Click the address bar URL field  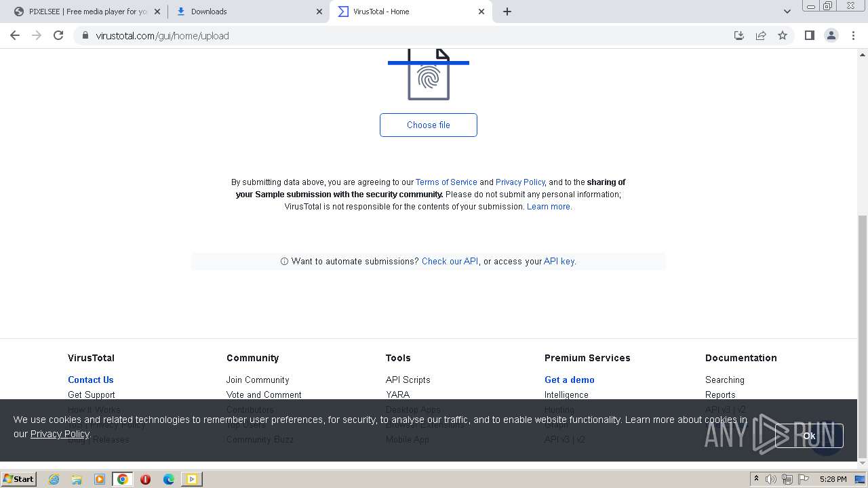tap(407, 35)
